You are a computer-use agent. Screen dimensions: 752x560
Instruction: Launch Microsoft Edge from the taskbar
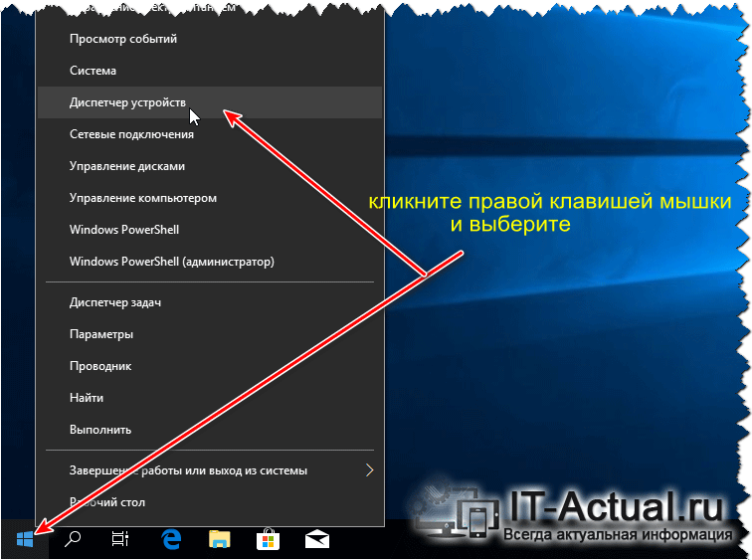171,539
